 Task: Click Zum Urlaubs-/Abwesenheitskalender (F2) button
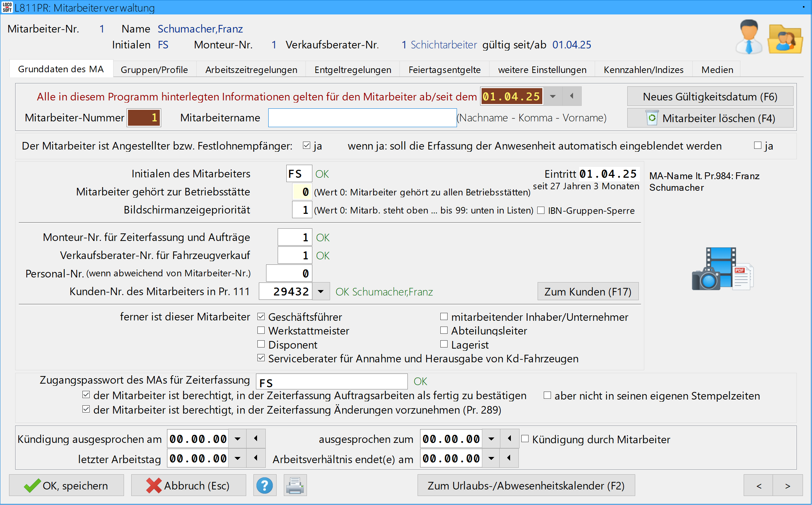[526, 485]
